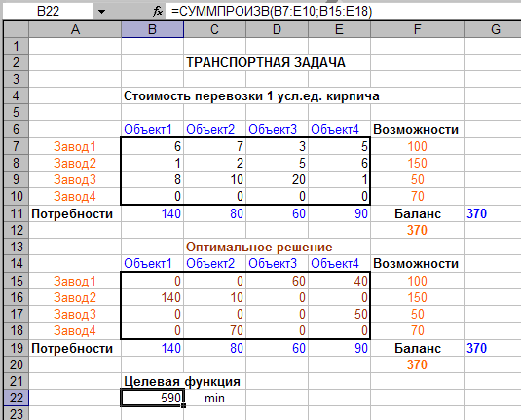The image size is (521, 420).
Task: Click Потребности label in row 19
Action: pyautogui.click(x=72, y=349)
